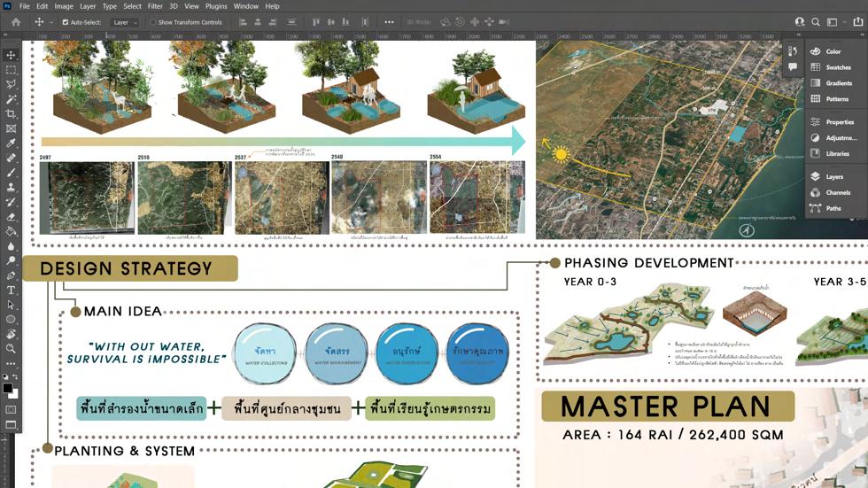Select the Brush tool
The image size is (868, 488).
pyautogui.click(x=11, y=173)
